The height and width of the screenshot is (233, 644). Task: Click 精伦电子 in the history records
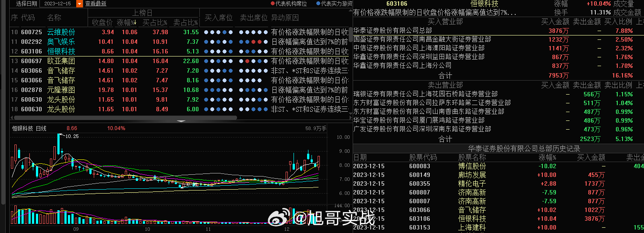[x=472, y=184]
